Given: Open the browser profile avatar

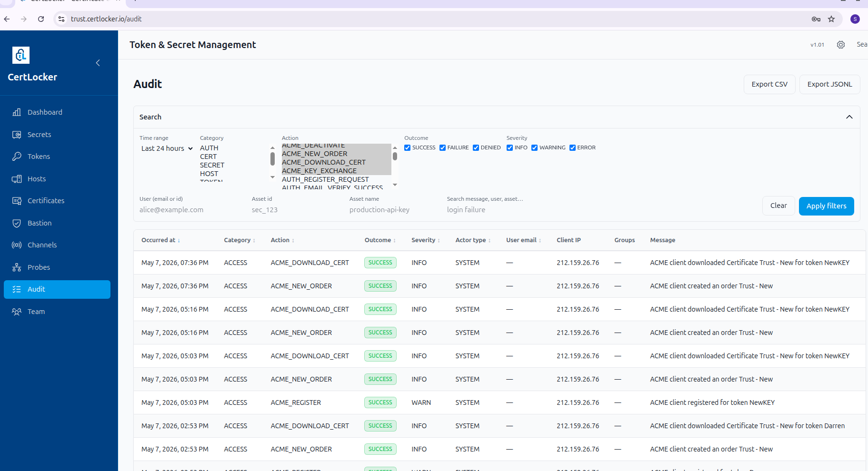Looking at the screenshot, I should pos(855,19).
